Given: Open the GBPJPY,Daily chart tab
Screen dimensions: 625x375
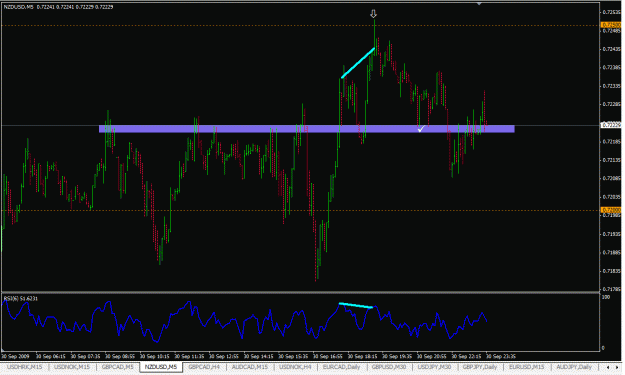Looking at the screenshot, I should [x=480, y=367].
